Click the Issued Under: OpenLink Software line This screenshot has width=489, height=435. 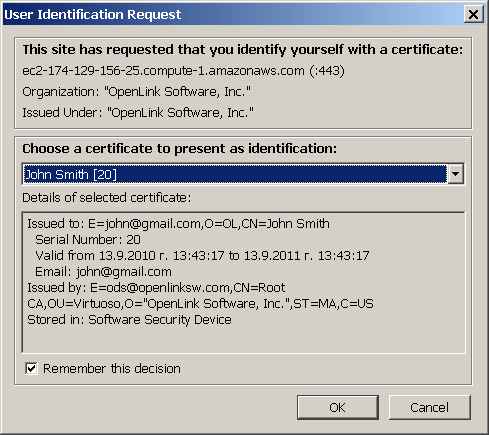(138, 113)
